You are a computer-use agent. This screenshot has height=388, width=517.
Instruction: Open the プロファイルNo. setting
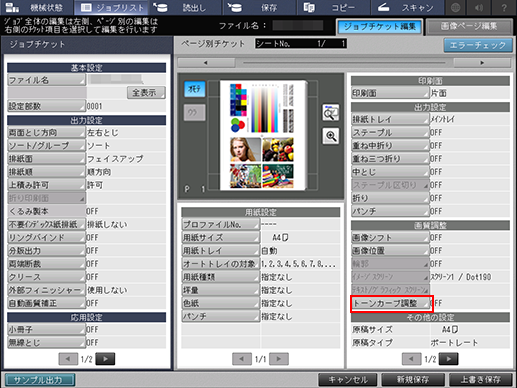pos(220,224)
